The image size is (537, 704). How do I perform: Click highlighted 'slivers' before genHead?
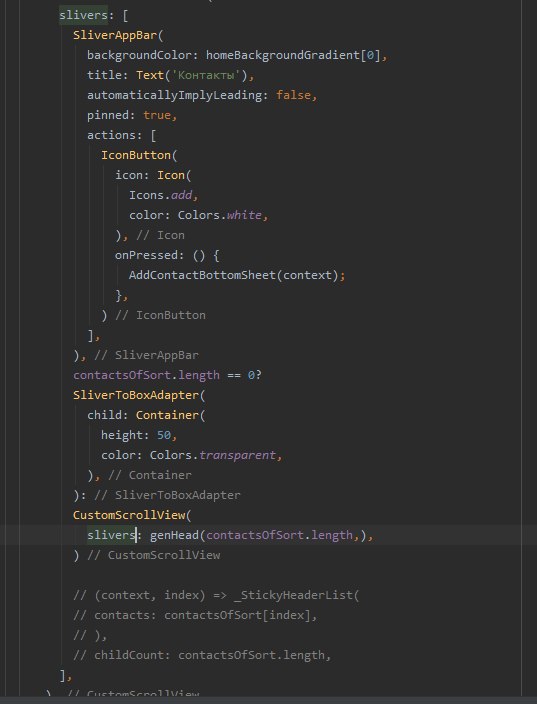[111, 535]
